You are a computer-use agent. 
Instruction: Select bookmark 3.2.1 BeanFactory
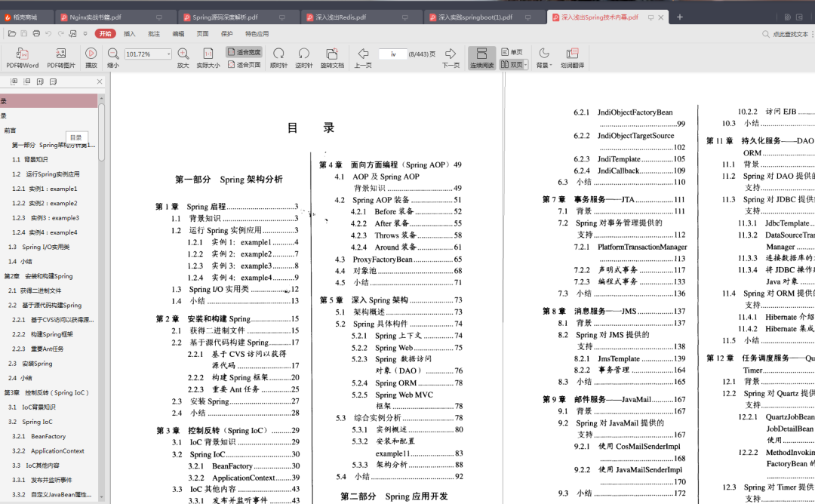39,436
